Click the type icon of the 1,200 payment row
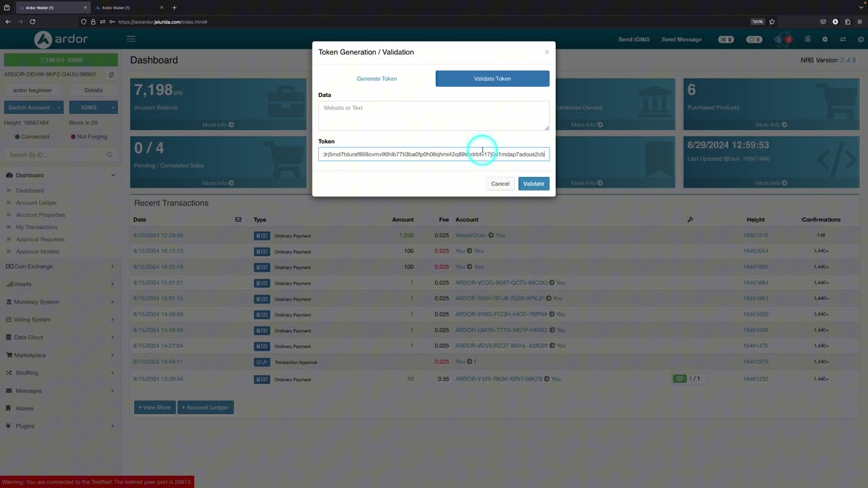868x488 pixels. coord(262,236)
